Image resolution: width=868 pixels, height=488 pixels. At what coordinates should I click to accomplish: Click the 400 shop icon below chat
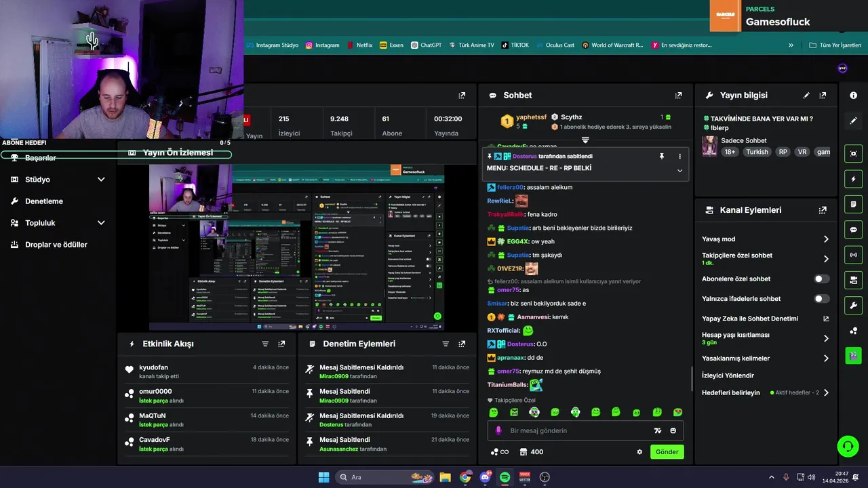click(x=531, y=452)
